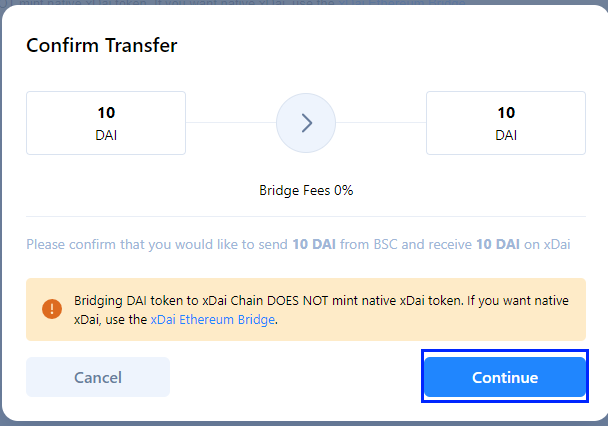The image size is (608, 426).
Task: Click the blue Continue button
Action: 505,377
